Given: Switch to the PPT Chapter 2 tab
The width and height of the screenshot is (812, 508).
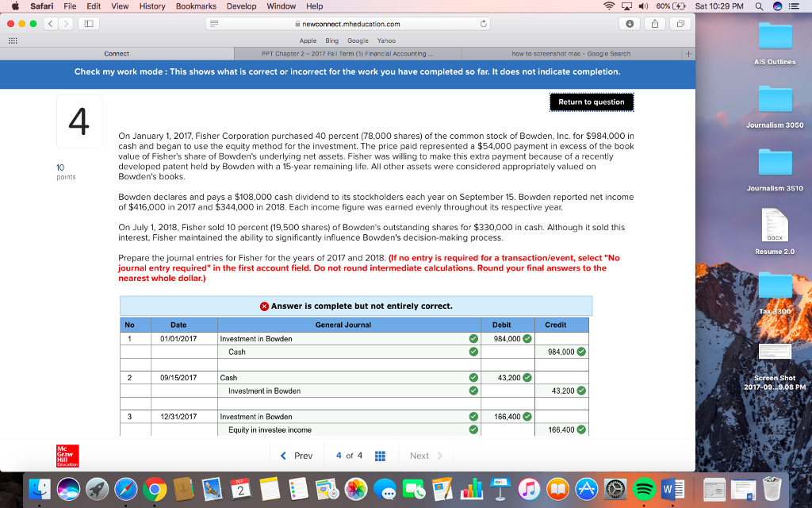Looking at the screenshot, I should [347, 53].
